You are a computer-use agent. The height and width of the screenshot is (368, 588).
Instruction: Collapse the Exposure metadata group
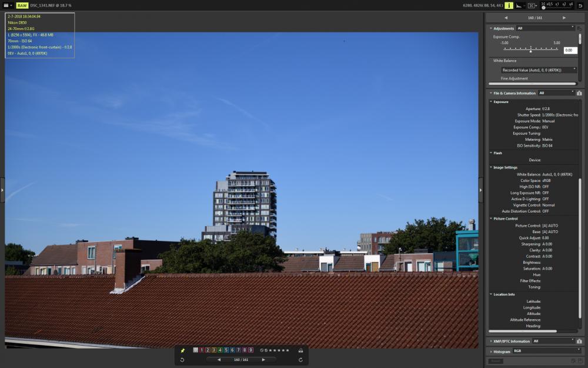(491, 102)
